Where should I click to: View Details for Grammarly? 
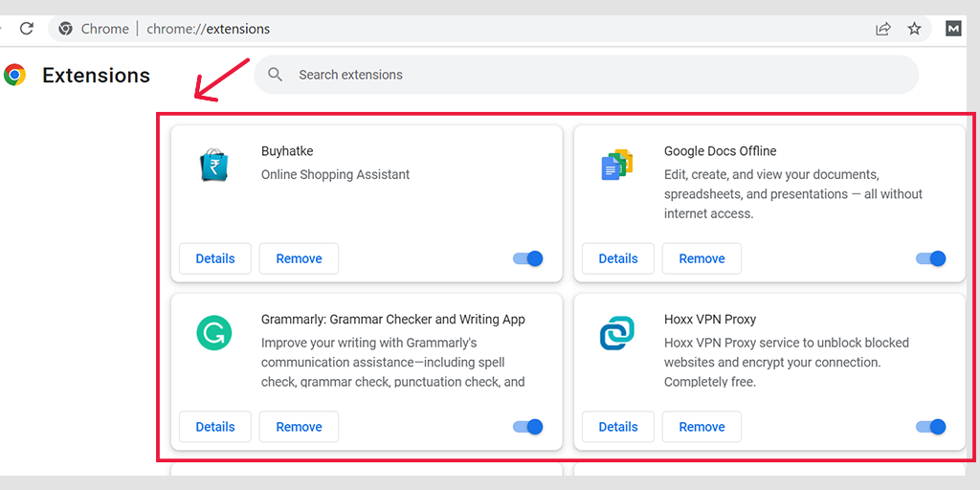(215, 427)
